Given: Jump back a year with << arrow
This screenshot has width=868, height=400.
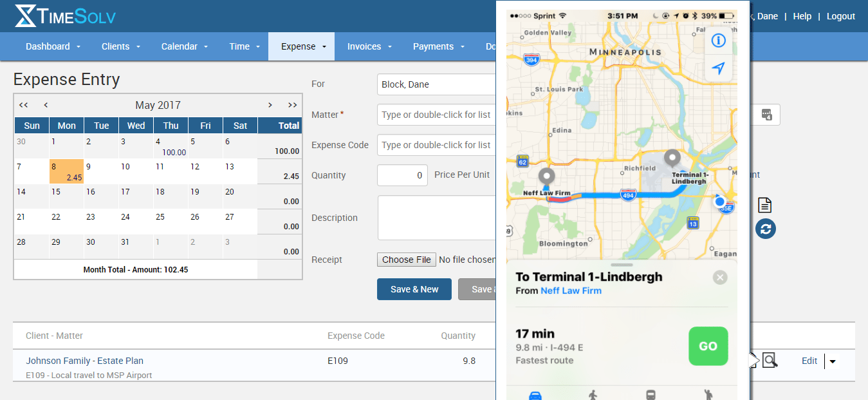Looking at the screenshot, I should pyautogui.click(x=23, y=105).
